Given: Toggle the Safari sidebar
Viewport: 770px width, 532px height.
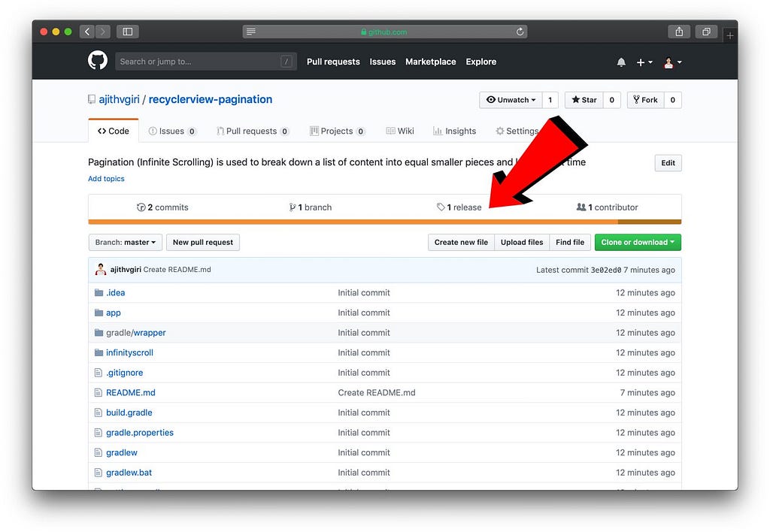Looking at the screenshot, I should [x=128, y=32].
